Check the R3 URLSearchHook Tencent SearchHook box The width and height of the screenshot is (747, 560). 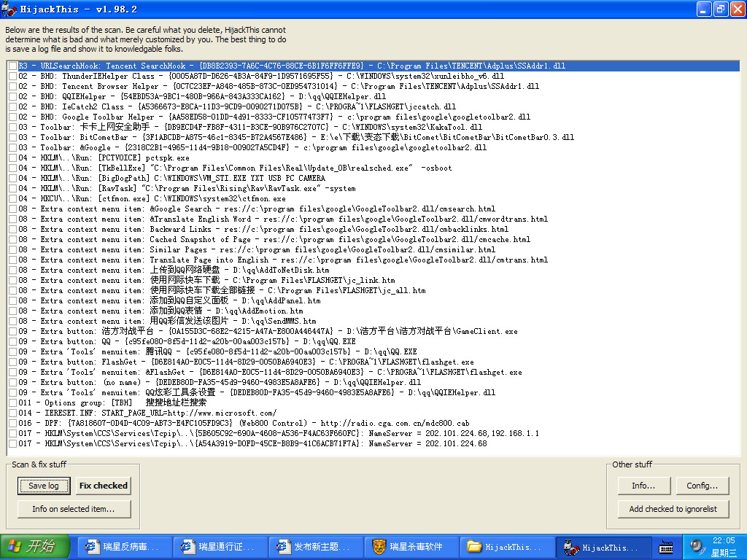13,66
